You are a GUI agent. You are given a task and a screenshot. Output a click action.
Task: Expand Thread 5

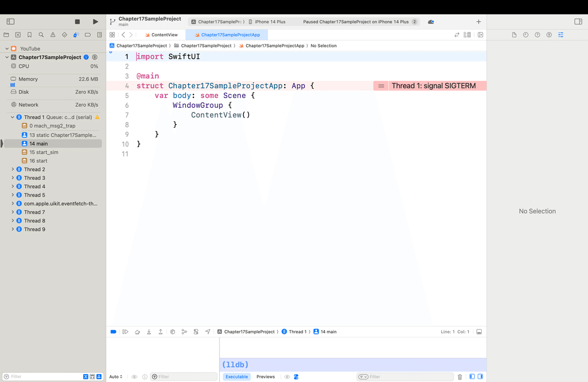12,195
